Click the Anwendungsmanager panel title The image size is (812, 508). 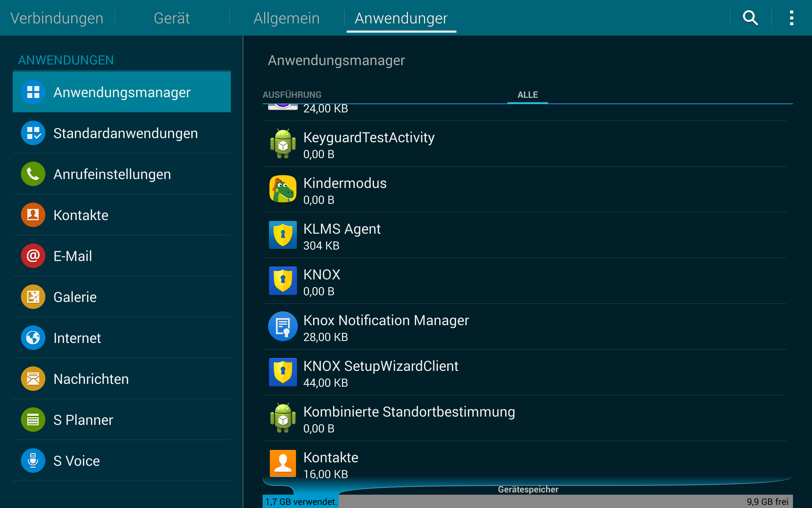(336, 60)
